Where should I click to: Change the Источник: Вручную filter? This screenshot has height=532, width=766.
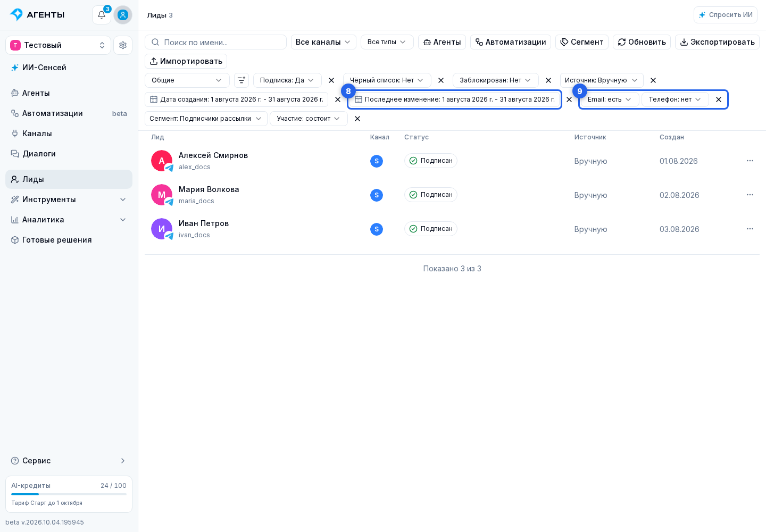(x=602, y=80)
